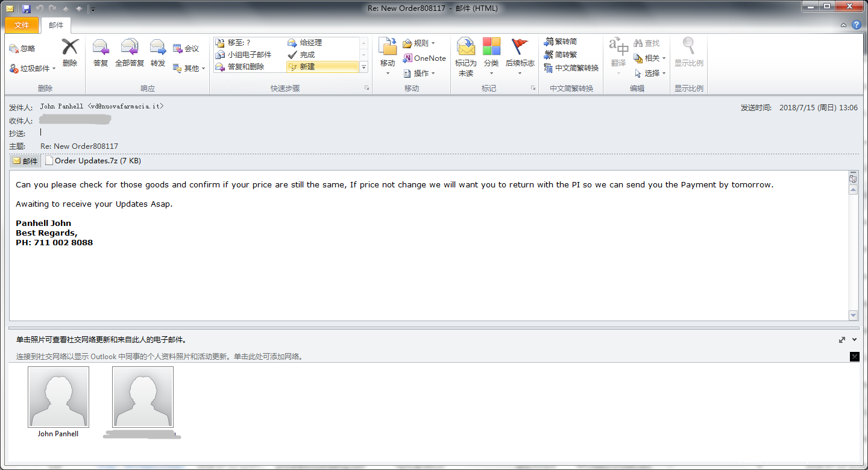Viewport: 868px width, 470px height.
Task: Click the 查找 (Find) binoculars button
Action: (x=647, y=43)
